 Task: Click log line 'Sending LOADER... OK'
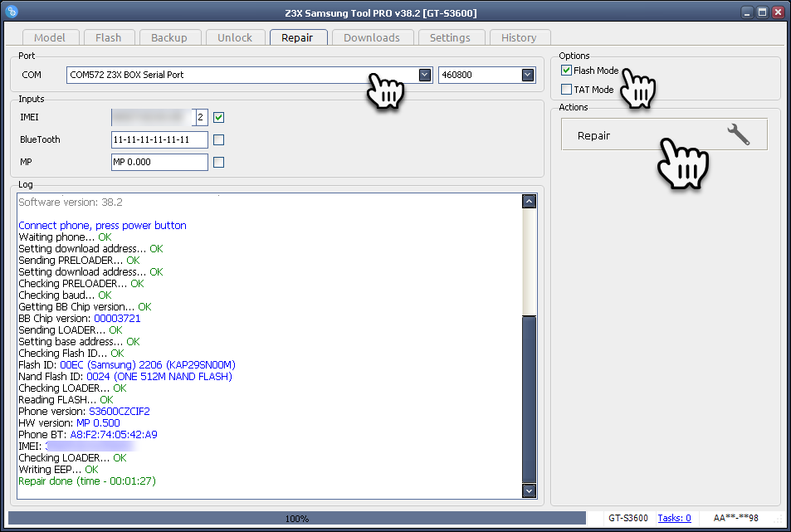[71, 330]
